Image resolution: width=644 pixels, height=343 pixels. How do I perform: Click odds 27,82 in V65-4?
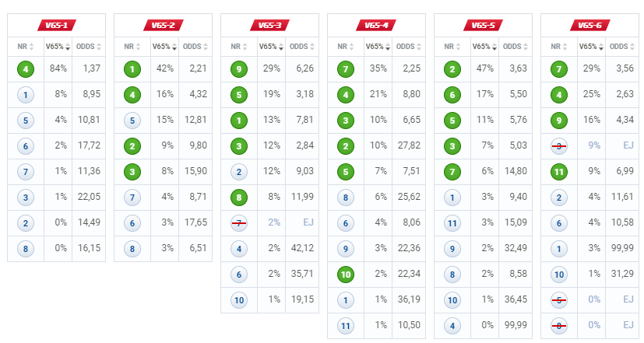tap(409, 145)
